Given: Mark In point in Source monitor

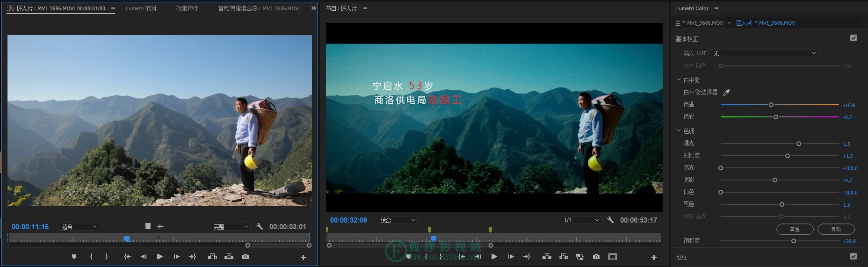Looking at the screenshot, I should (91, 257).
